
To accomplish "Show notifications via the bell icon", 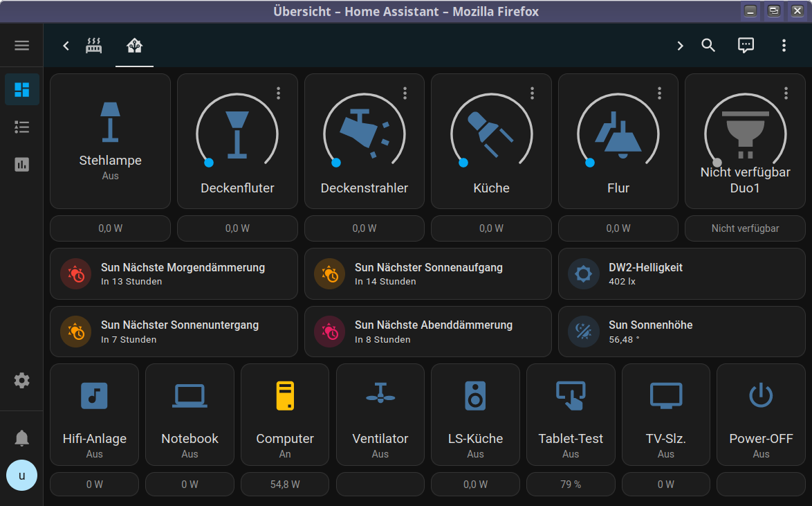I will pos(21,438).
